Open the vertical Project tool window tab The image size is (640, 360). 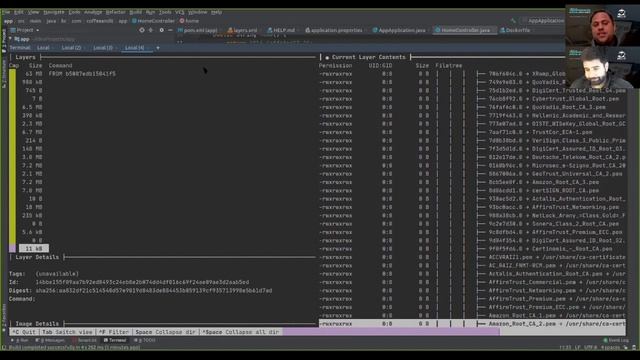coord(4,41)
